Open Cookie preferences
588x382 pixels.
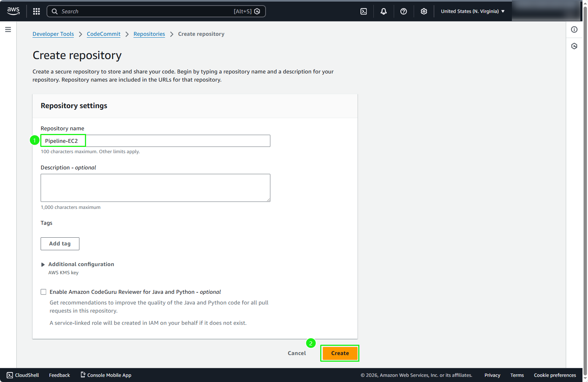[555, 375]
